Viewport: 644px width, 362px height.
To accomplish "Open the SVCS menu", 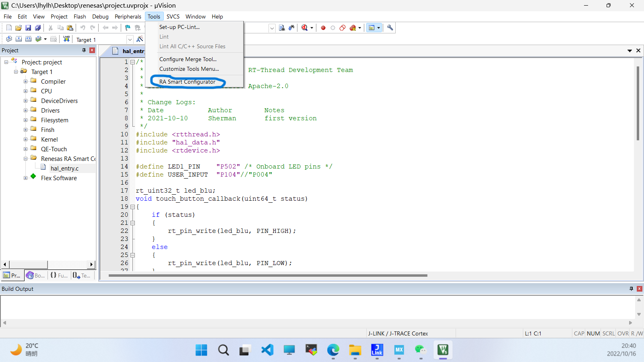I will 173,16.
